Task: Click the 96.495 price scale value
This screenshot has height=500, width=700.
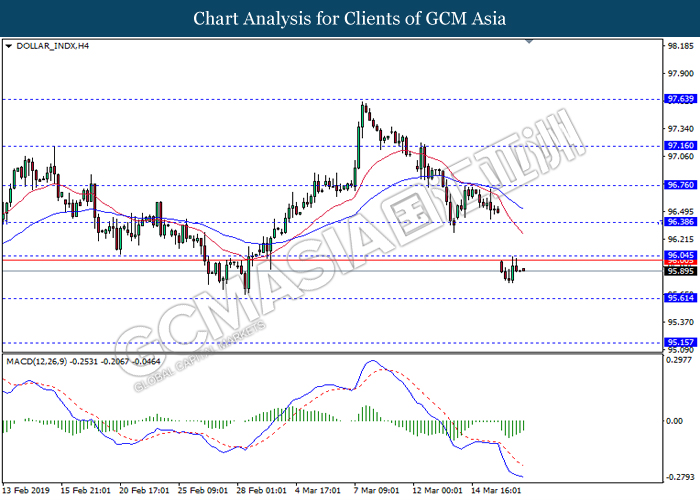Action: 681,212
